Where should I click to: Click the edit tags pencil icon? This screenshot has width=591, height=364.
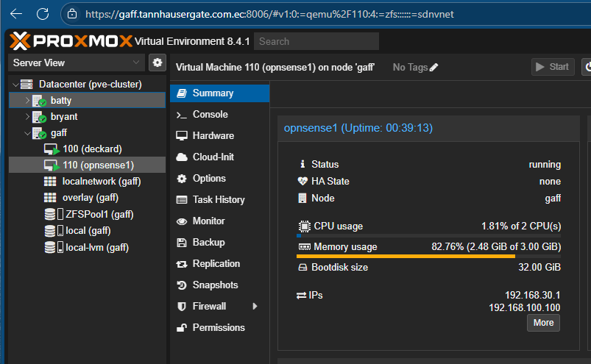pyautogui.click(x=434, y=68)
